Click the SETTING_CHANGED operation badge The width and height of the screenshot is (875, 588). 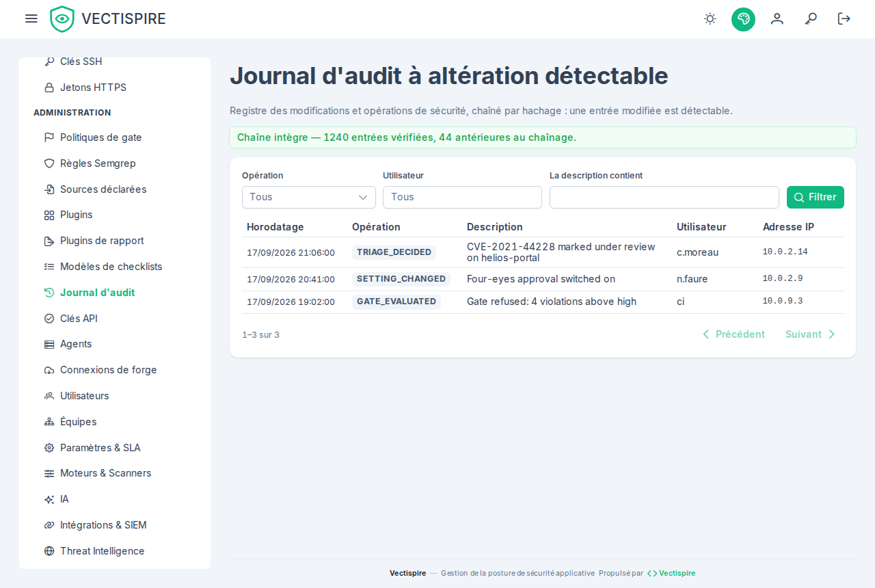pos(401,279)
